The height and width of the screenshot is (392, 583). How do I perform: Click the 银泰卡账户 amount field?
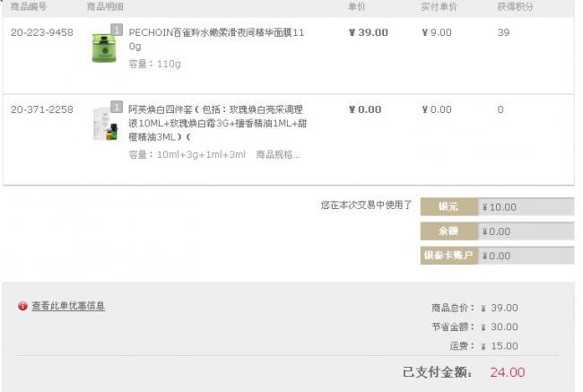pos(526,256)
